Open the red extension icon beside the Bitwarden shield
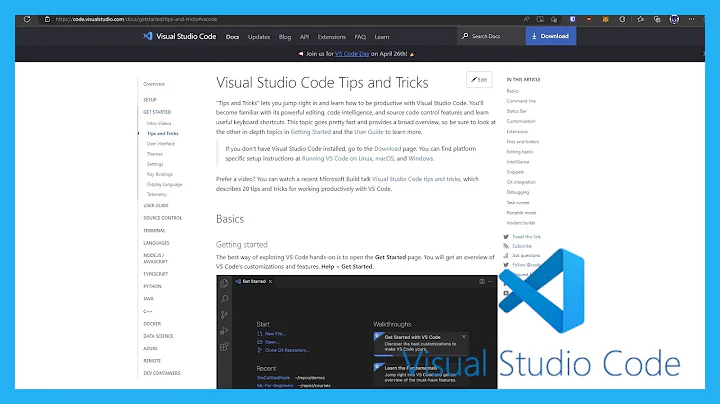This screenshot has height=404, width=720. pyautogui.click(x=589, y=19)
